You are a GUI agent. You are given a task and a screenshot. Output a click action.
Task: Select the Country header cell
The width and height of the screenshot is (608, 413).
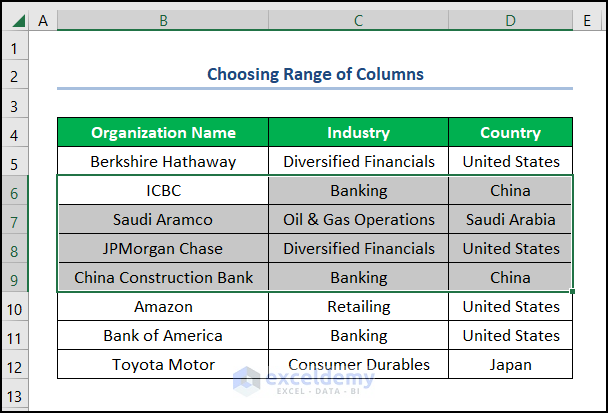[x=510, y=132]
